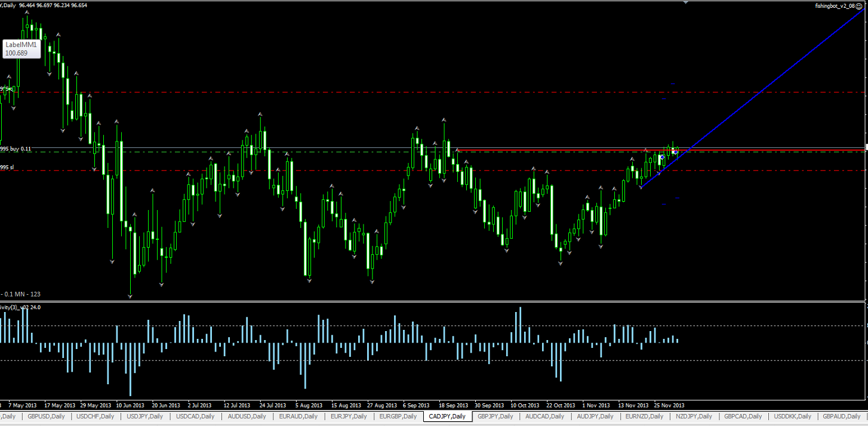
Task: Go to the USDDKK,Daily chart tab
Action: point(793,416)
